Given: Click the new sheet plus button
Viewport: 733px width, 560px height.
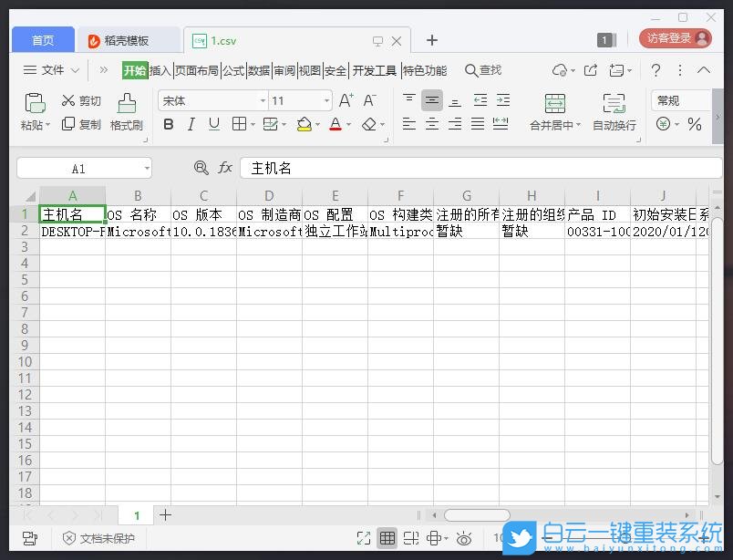Looking at the screenshot, I should [165, 515].
